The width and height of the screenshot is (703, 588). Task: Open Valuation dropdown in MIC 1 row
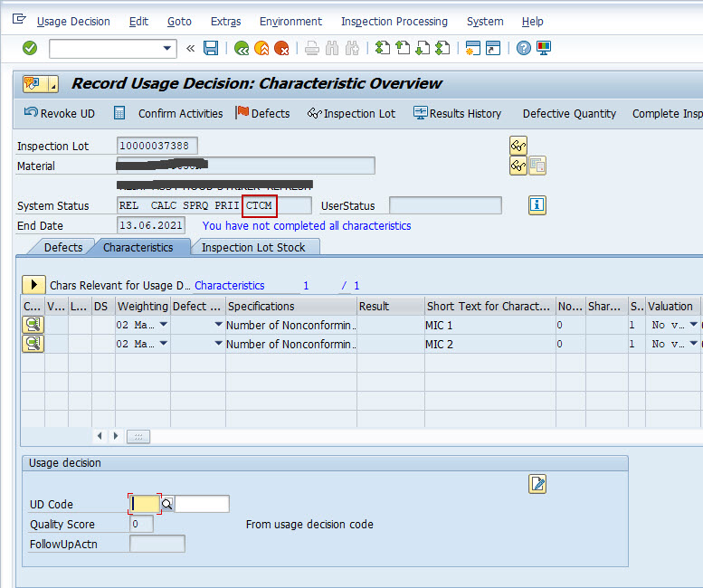[694, 325]
